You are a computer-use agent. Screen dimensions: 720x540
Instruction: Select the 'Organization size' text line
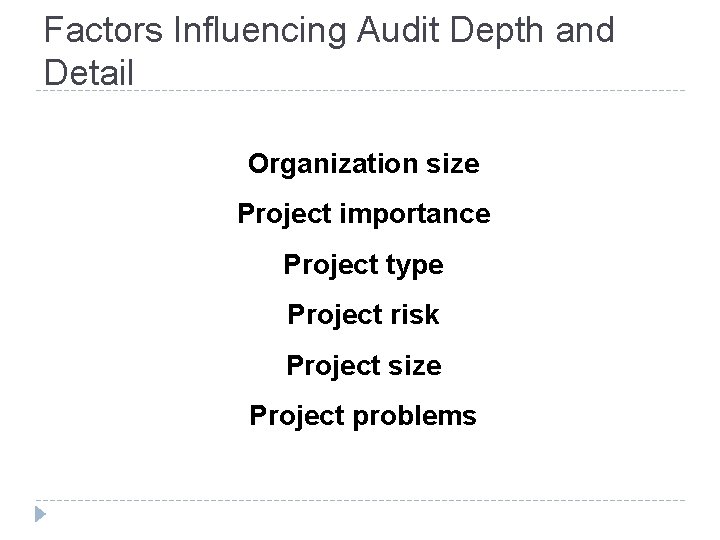(x=364, y=164)
